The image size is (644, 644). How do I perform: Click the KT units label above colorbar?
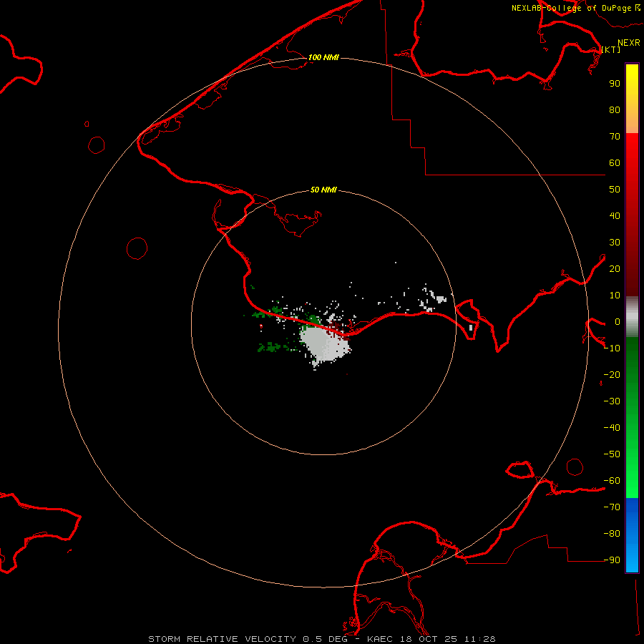611,49
